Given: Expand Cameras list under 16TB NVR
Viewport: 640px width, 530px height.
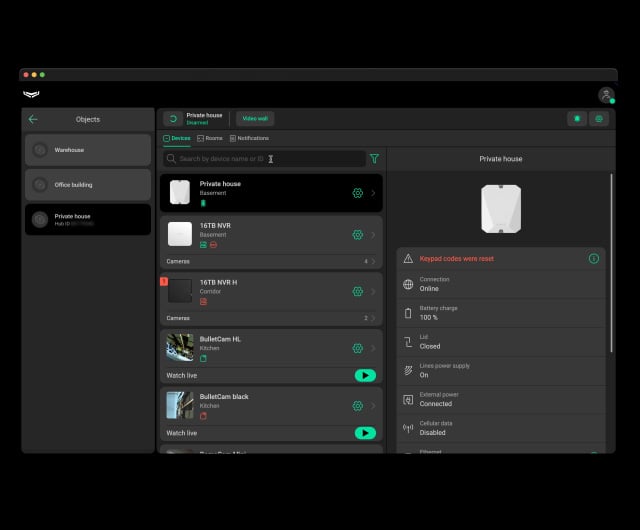Looking at the screenshot, I should coord(373,261).
